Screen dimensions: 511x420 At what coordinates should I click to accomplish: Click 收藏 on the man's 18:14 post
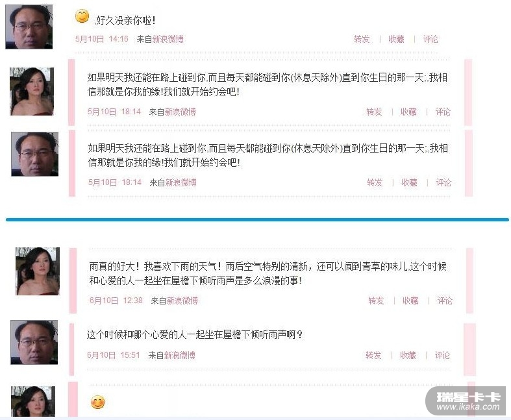tap(409, 182)
